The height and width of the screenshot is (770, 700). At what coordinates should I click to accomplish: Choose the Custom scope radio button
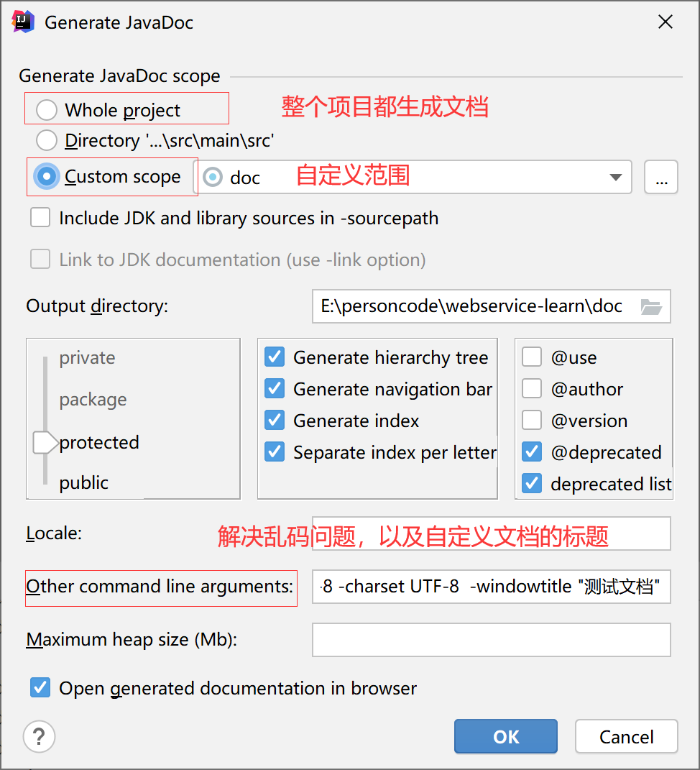[x=47, y=176]
